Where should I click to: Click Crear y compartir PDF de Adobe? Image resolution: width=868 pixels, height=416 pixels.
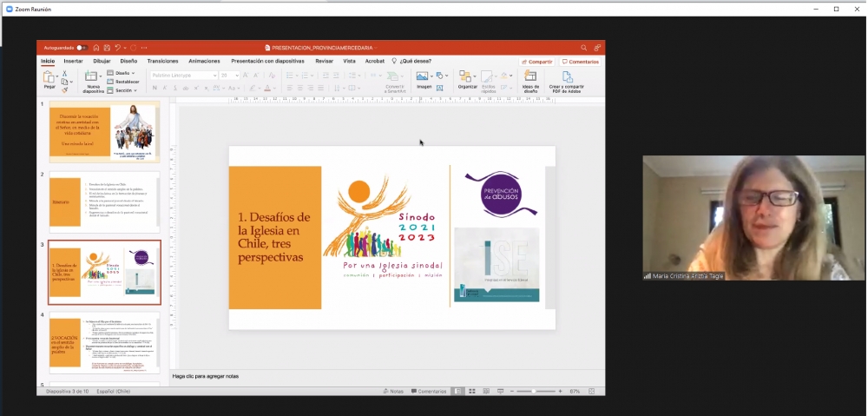point(567,78)
